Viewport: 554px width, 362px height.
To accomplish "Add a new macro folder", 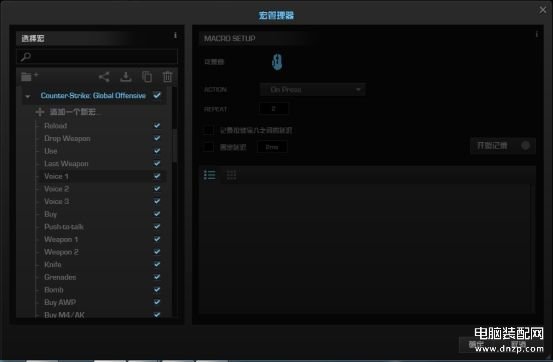I will (30, 76).
